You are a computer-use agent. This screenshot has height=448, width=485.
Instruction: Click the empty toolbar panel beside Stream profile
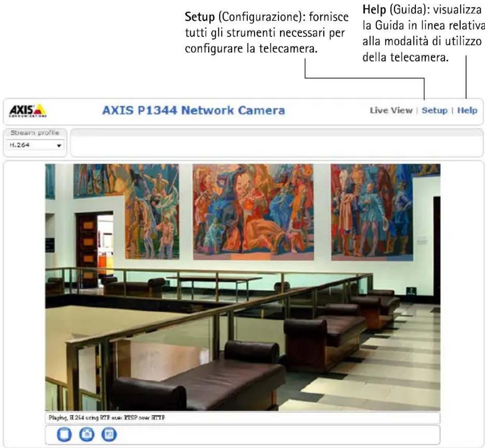tap(277, 143)
